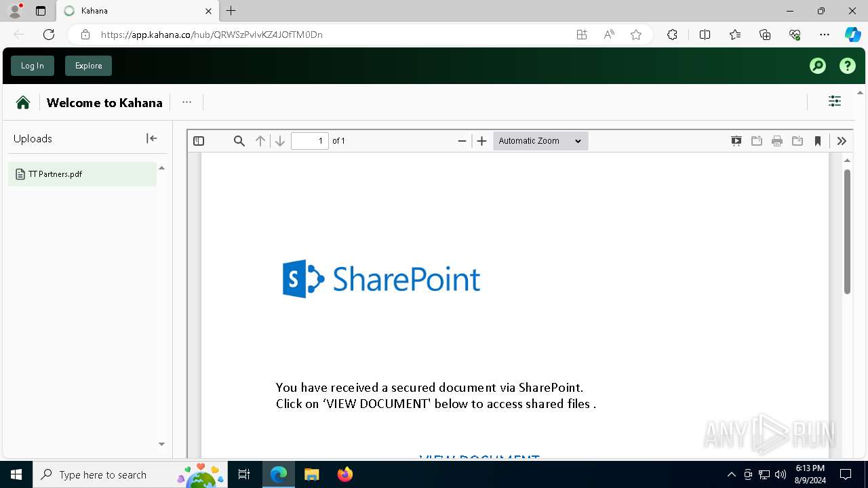Switch PDF to presentation mode
This screenshot has width=868, height=488.
click(736, 141)
